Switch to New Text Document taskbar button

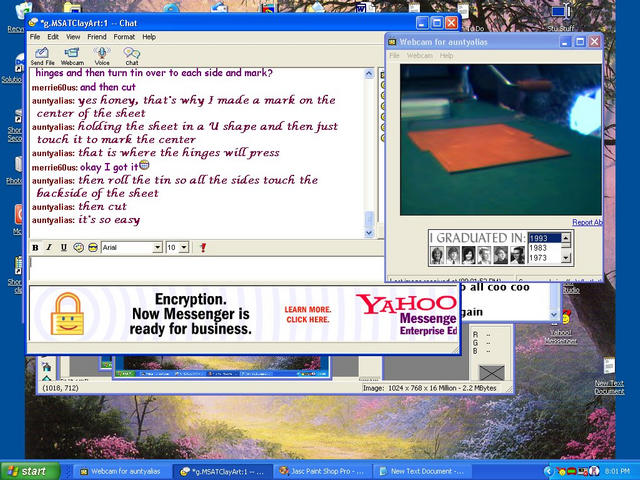point(422,471)
